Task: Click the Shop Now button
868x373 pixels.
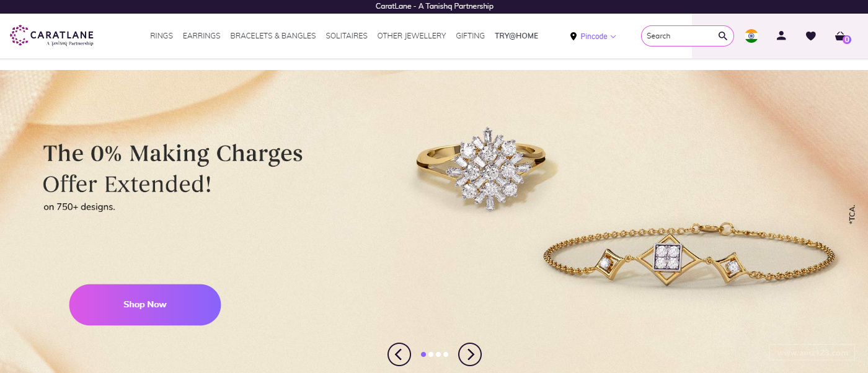Action: tap(145, 305)
